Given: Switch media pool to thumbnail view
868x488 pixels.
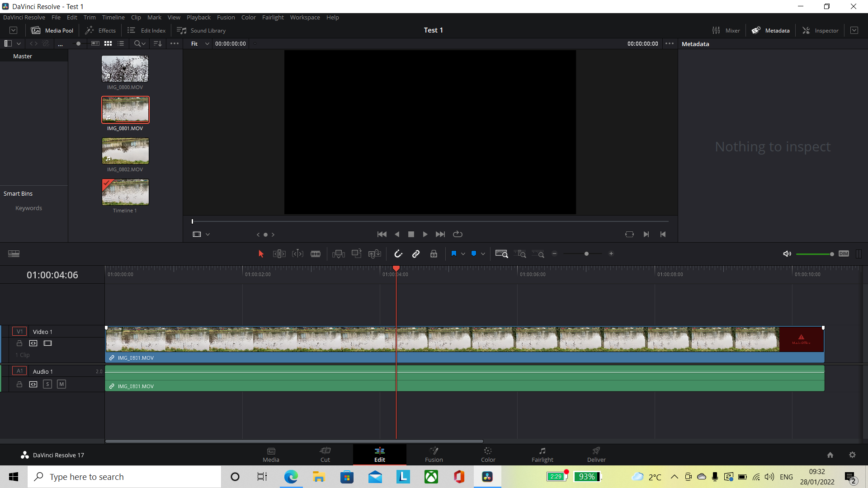Looking at the screenshot, I should click(x=108, y=44).
